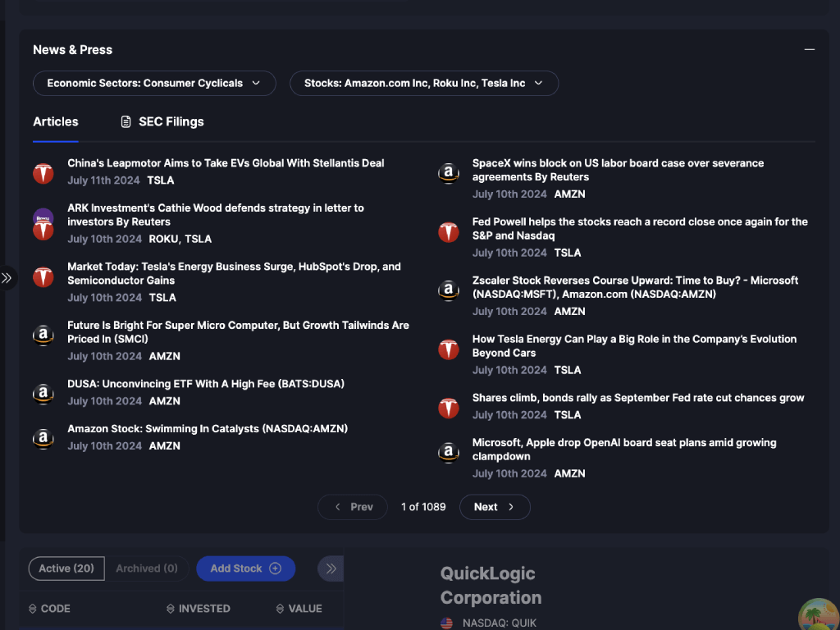The image size is (840, 630).
Task: Click the '1 of 1089' page indicator
Action: 423,507
